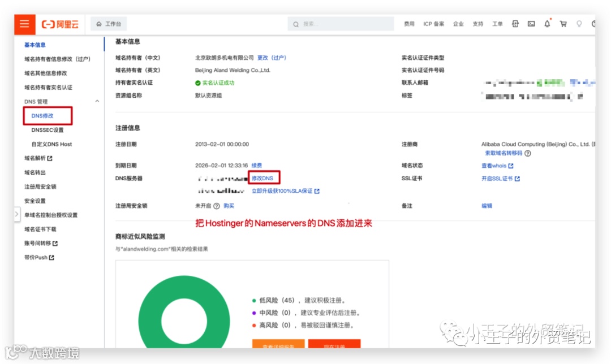Click the green risk donut chart
The width and height of the screenshot is (611, 364).
[184, 311]
